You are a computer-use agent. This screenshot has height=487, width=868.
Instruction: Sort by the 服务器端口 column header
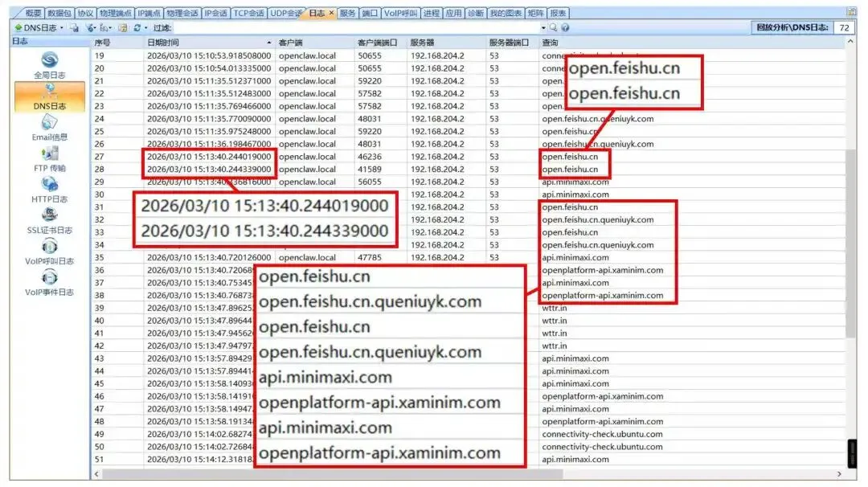(511, 43)
